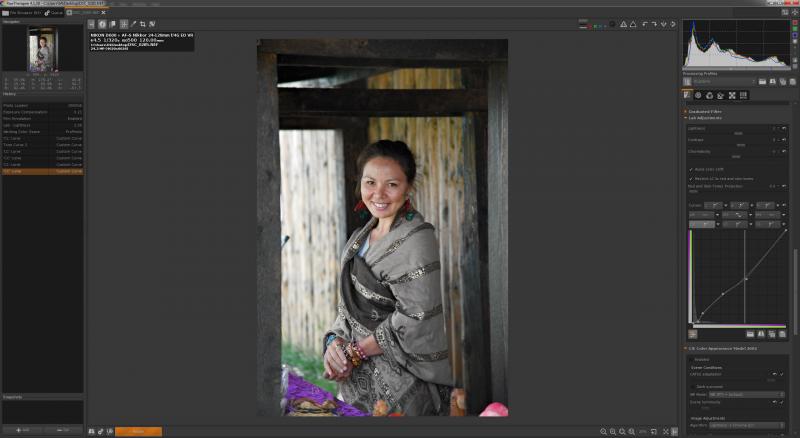Click the zoom out magnifier icon
This screenshot has width=800, height=438.
[604, 432]
